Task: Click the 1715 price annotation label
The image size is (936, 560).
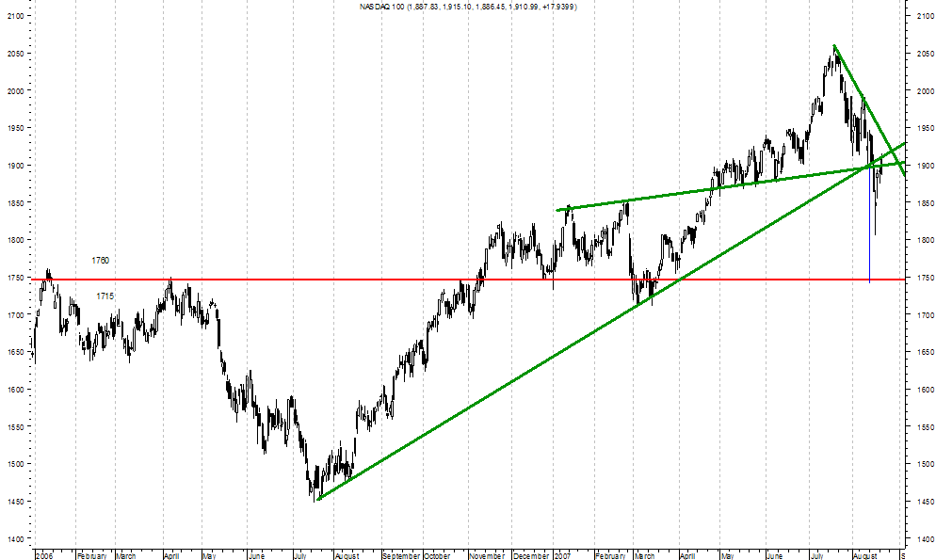Action: point(106,296)
